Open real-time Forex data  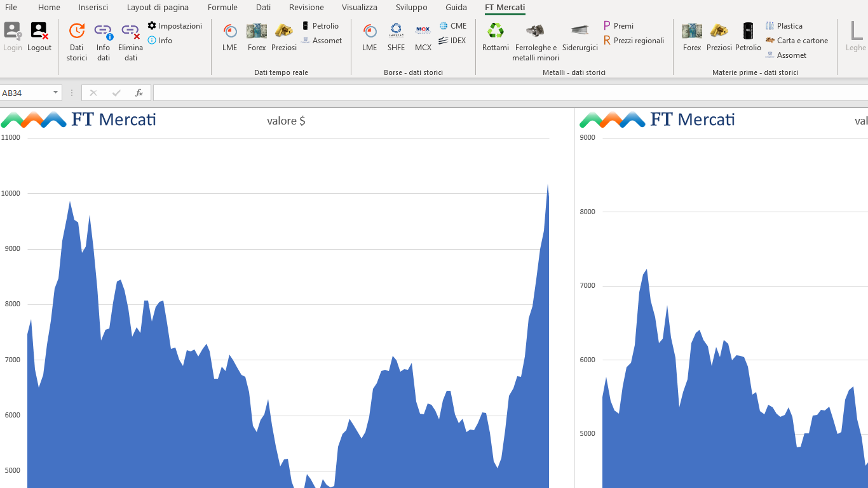pos(257,37)
